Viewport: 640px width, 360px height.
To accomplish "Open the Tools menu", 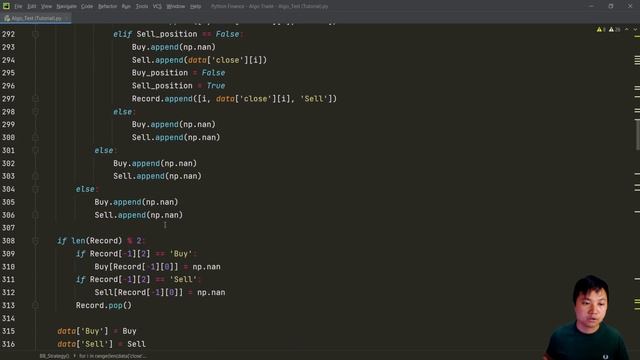I will (142, 7).
